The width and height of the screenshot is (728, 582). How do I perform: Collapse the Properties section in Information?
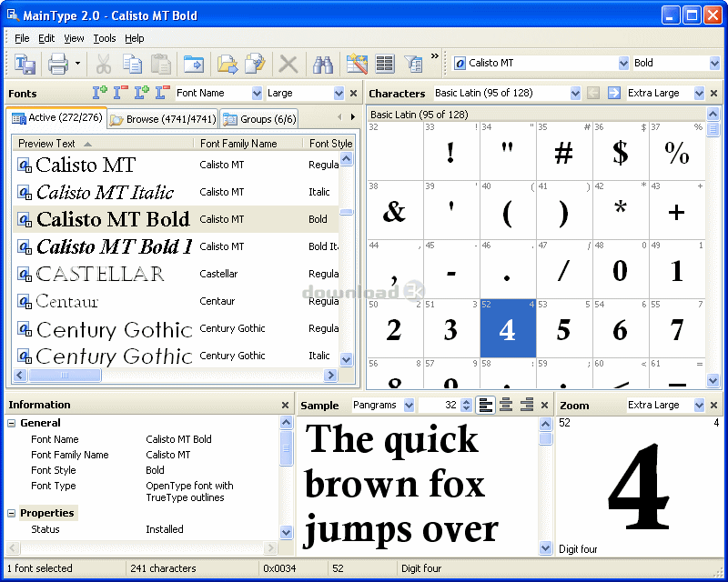click(x=12, y=513)
